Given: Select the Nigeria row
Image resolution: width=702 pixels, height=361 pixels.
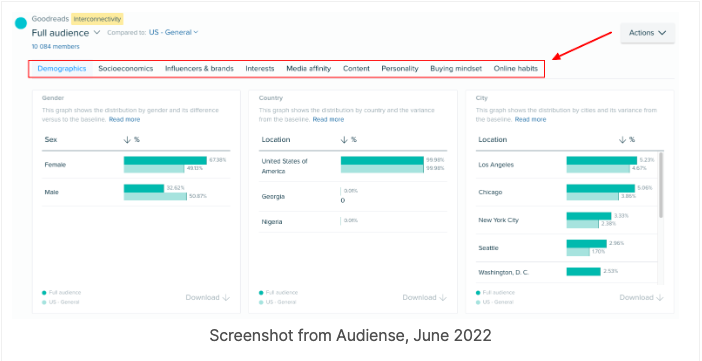Looking at the screenshot, I should [x=353, y=222].
